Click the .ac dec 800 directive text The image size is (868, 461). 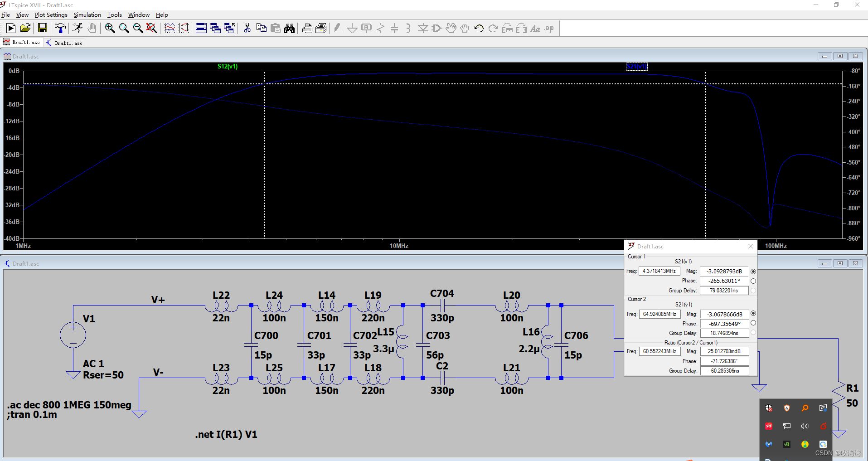[x=69, y=405]
